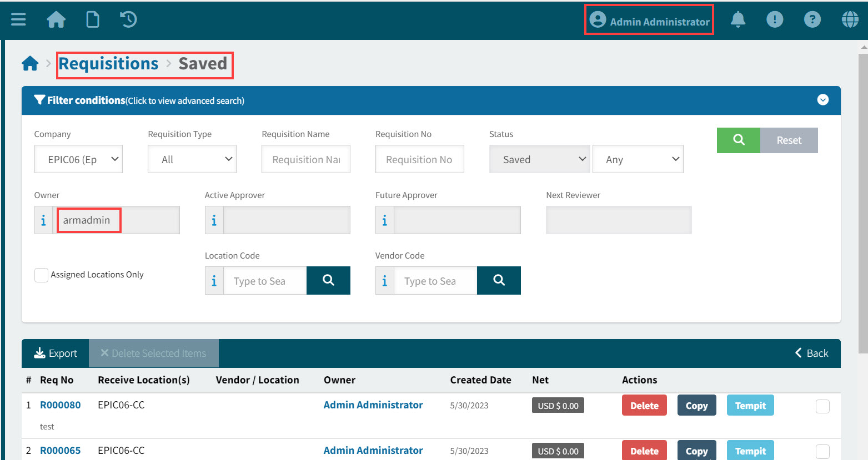Collapse the Filter conditions panel chevron
The width and height of the screenshot is (868, 460).
click(822, 100)
